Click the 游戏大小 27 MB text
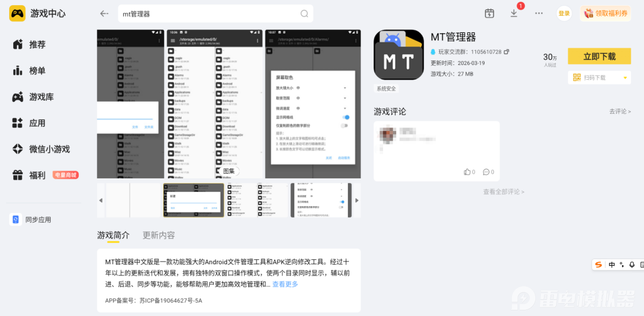 click(x=452, y=74)
